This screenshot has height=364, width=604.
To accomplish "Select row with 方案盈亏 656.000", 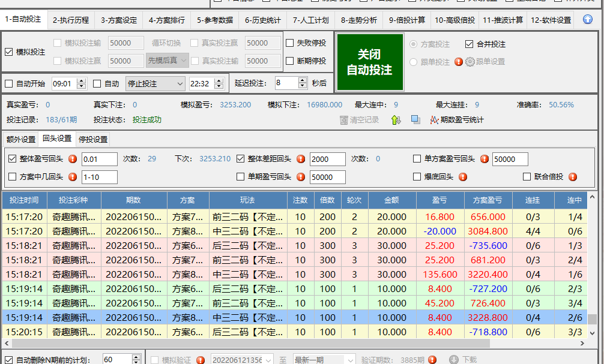I will pos(294,216).
